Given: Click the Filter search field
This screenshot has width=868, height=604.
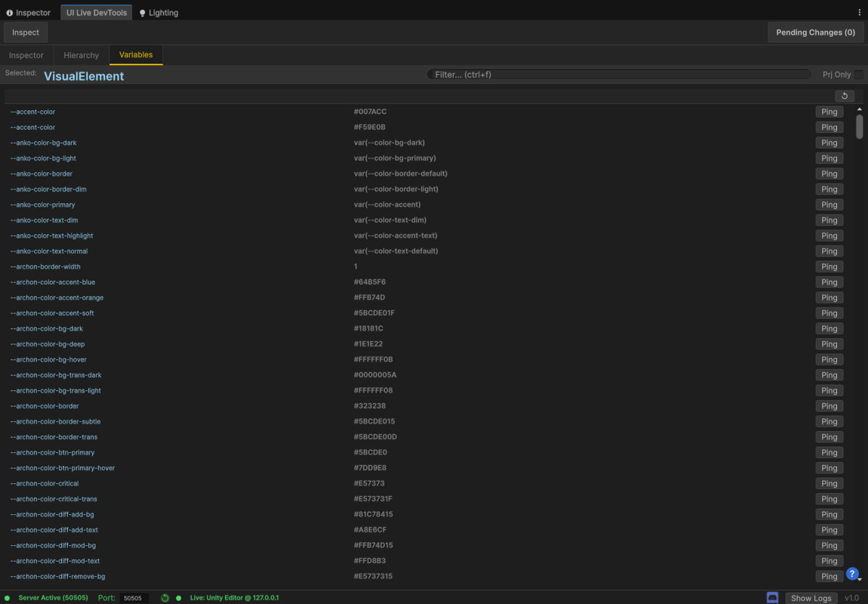Looking at the screenshot, I should [619, 74].
